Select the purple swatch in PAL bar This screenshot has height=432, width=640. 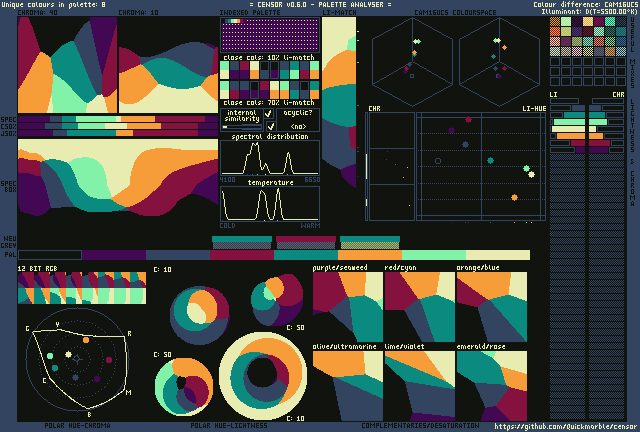pyautogui.click(x=112, y=255)
